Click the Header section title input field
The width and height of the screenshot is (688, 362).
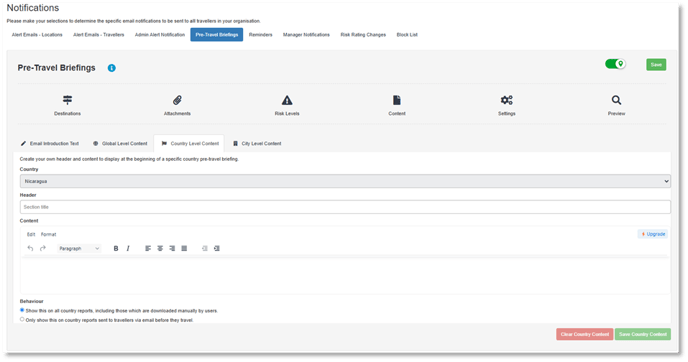coord(345,207)
